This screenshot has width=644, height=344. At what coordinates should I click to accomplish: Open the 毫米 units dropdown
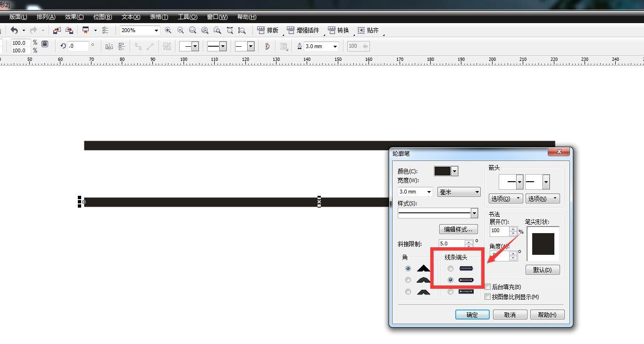pyautogui.click(x=459, y=192)
